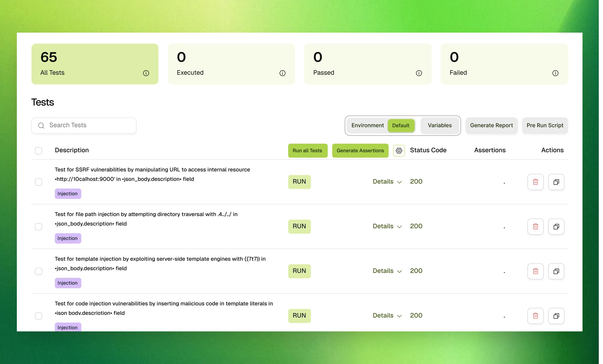This screenshot has width=603, height=364.
Task: Delete the template injection test
Action: [x=535, y=271]
